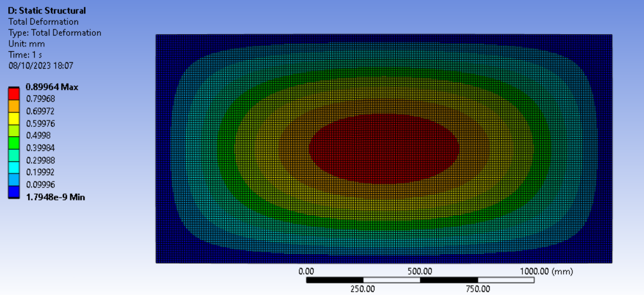Click the 0.4998 legend value
The width and height of the screenshot is (644, 295).
[39, 135]
